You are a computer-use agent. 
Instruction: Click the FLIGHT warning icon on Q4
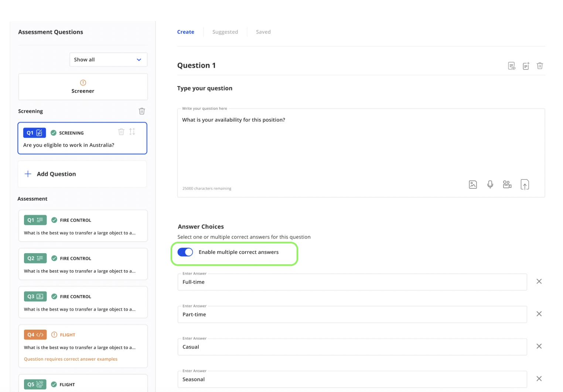(x=54, y=335)
